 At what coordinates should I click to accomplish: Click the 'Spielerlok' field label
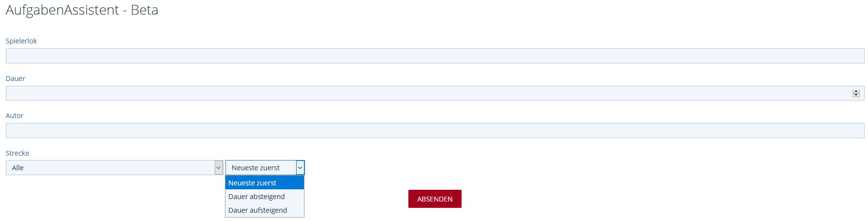click(21, 41)
